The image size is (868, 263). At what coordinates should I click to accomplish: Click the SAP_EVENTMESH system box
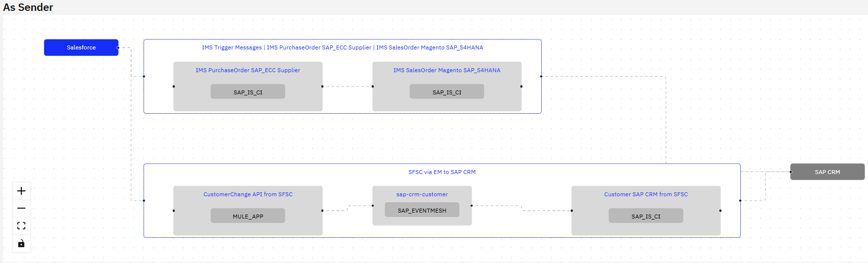pos(422,210)
